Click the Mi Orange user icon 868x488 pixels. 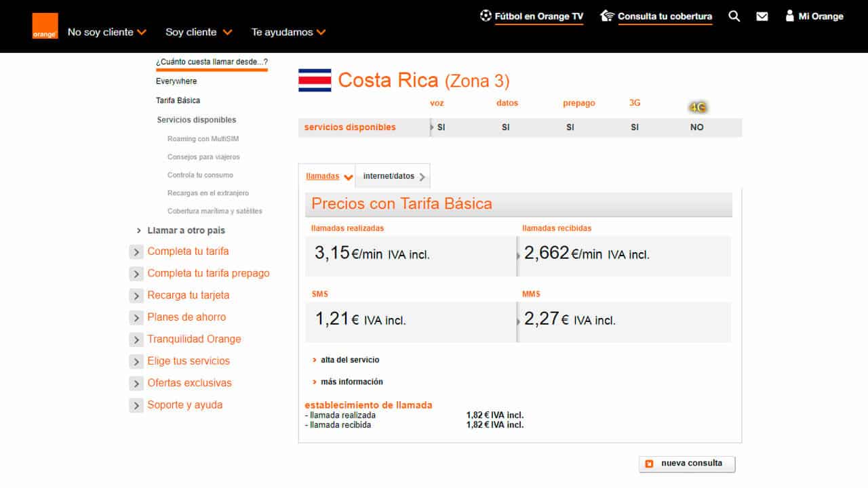tap(789, 16)
